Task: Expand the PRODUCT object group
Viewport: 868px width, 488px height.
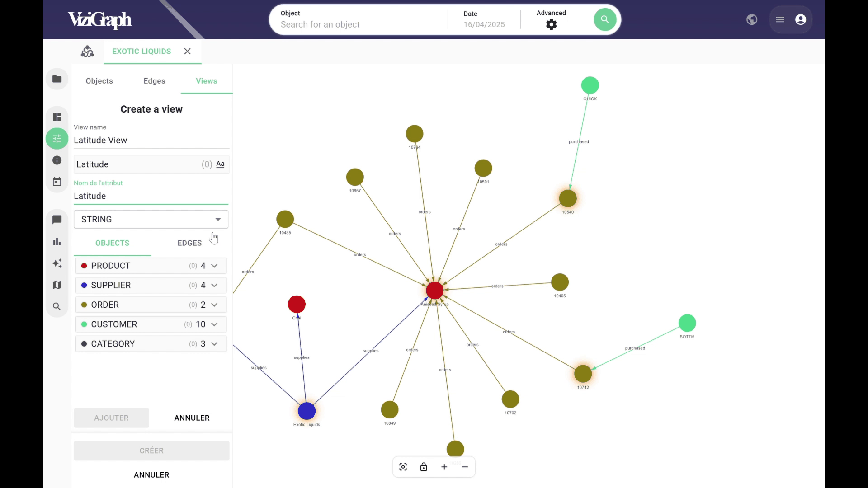Action: pos(214,266)
